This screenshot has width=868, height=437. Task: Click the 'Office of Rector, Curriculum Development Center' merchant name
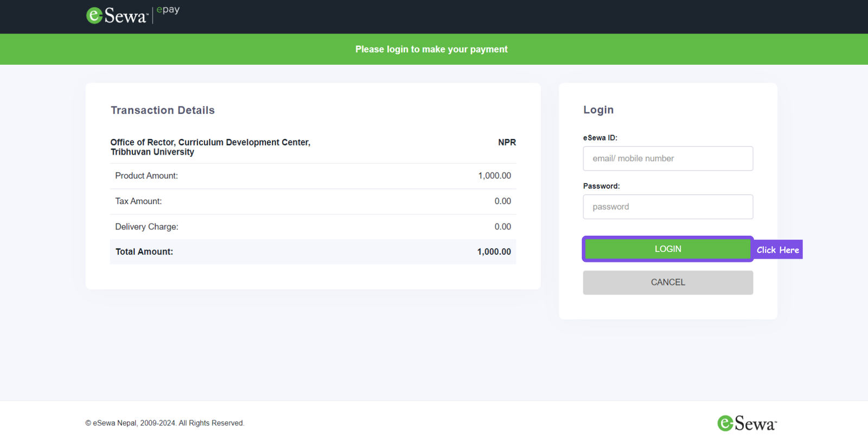point(210,147)
